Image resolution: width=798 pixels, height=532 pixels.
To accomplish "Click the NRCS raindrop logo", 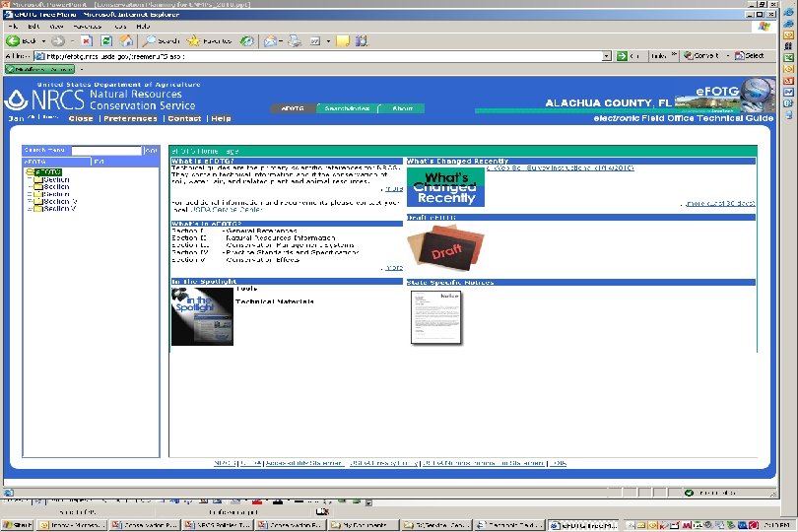I will (17, 100).
